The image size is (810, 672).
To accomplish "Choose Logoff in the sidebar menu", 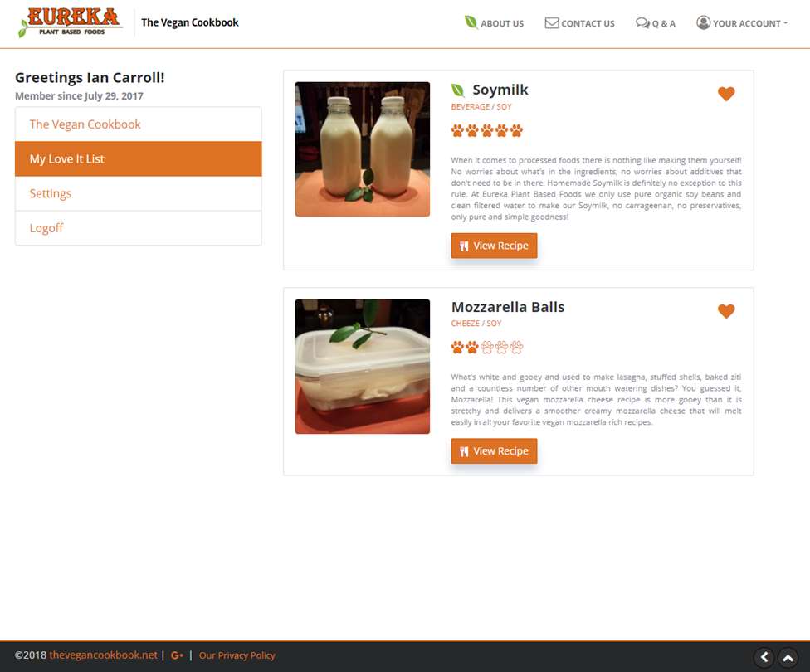I will pyautogui.click(x=139, y=228).
